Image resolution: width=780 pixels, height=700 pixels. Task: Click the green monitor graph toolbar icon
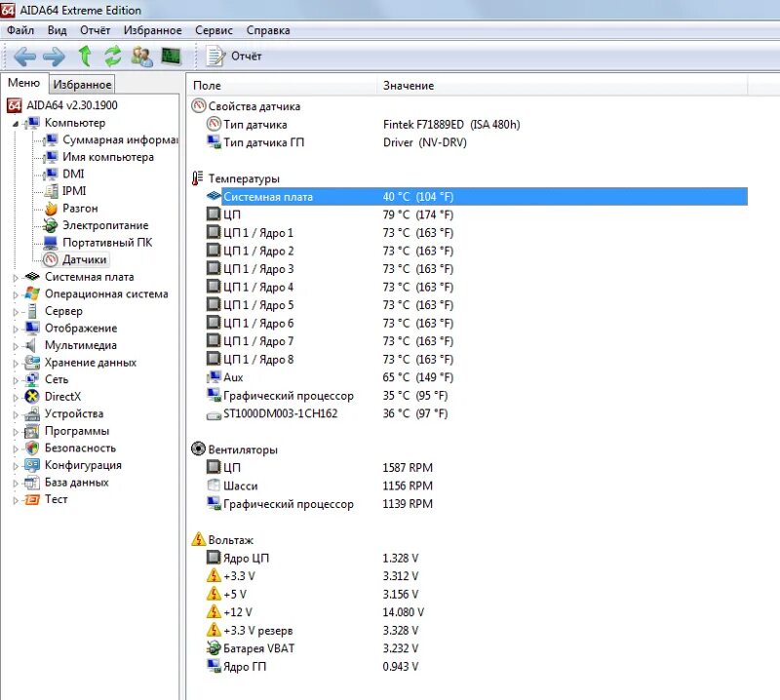pyautogui.click(x=172, y=56)
